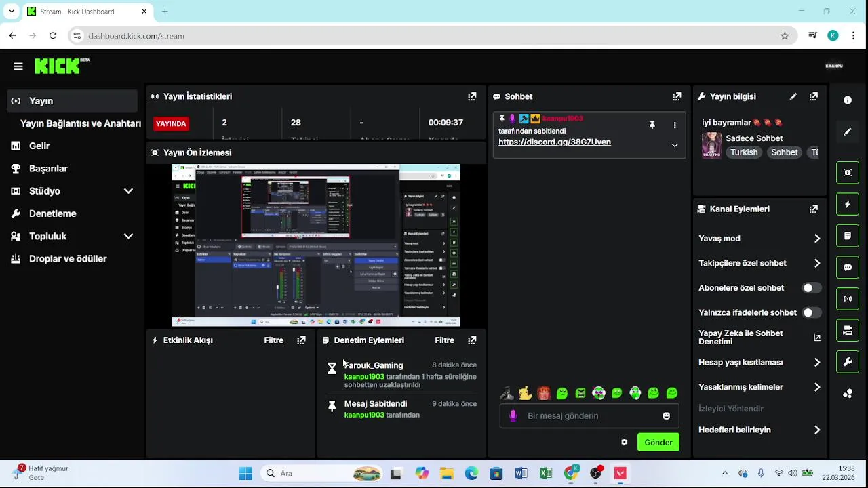
Task: Open Microsoft Edge from taskbar
Action: [x=471, y=473]
